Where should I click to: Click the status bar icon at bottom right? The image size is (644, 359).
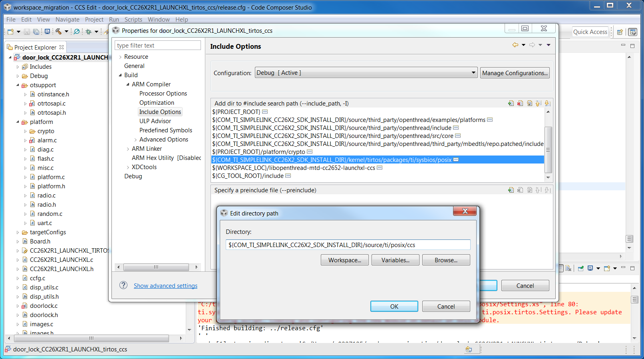click(x=469, y=349)
